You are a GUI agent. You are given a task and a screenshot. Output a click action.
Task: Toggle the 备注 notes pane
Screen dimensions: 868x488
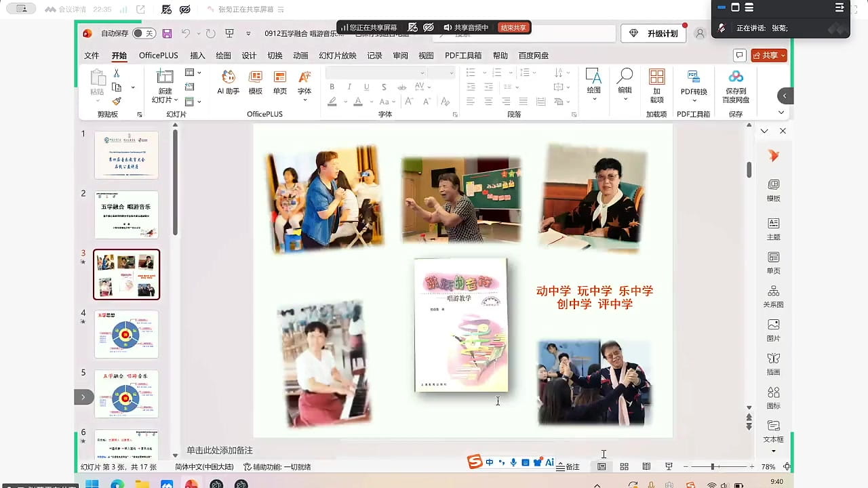click(568, 467)
